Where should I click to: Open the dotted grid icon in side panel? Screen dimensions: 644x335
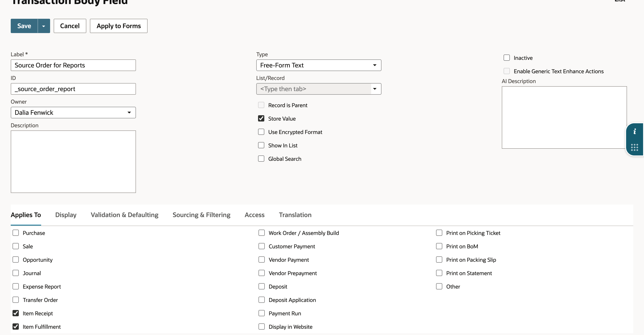pos(635,147)
